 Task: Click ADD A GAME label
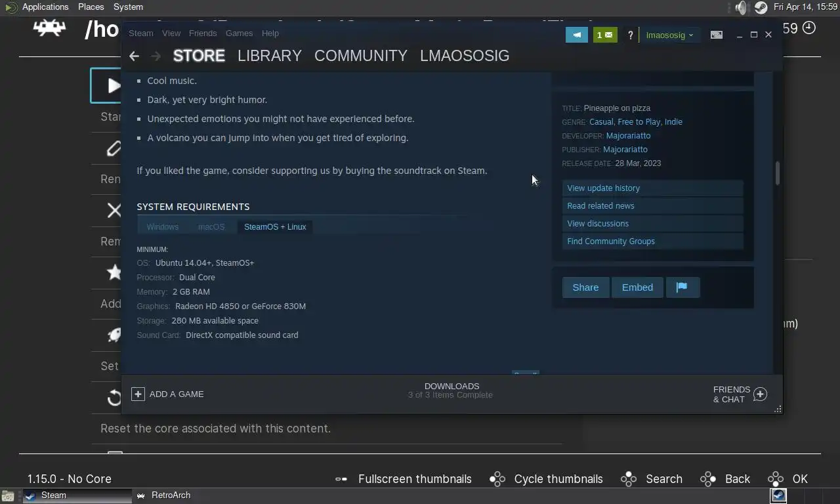pyautogui.click(x=177, y=394)
